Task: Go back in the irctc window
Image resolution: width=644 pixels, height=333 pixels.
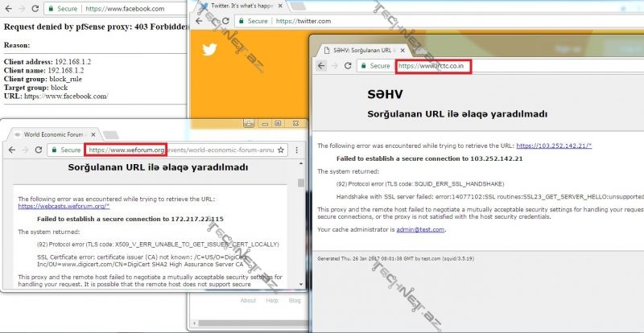Action: 321,66
